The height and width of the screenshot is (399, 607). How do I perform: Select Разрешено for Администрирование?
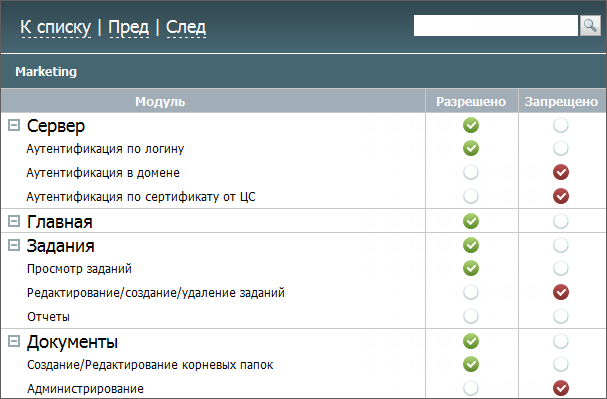(471, 388)
